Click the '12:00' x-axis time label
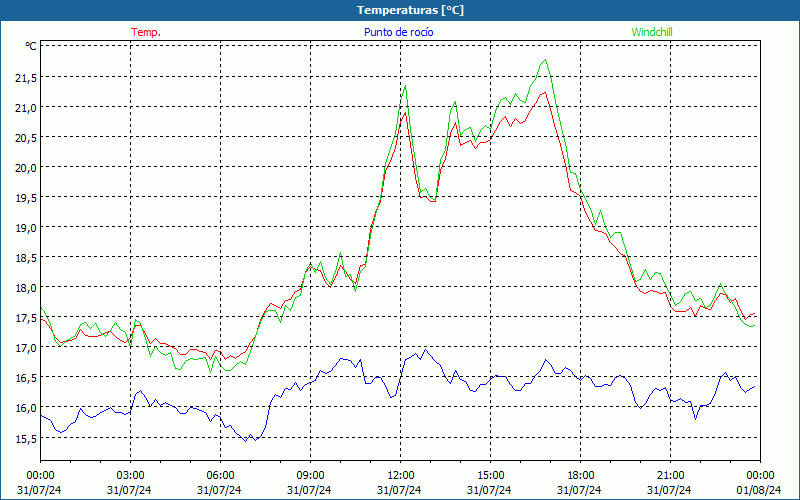This screenshot has height=500, width=800. [x=401, y=475]
